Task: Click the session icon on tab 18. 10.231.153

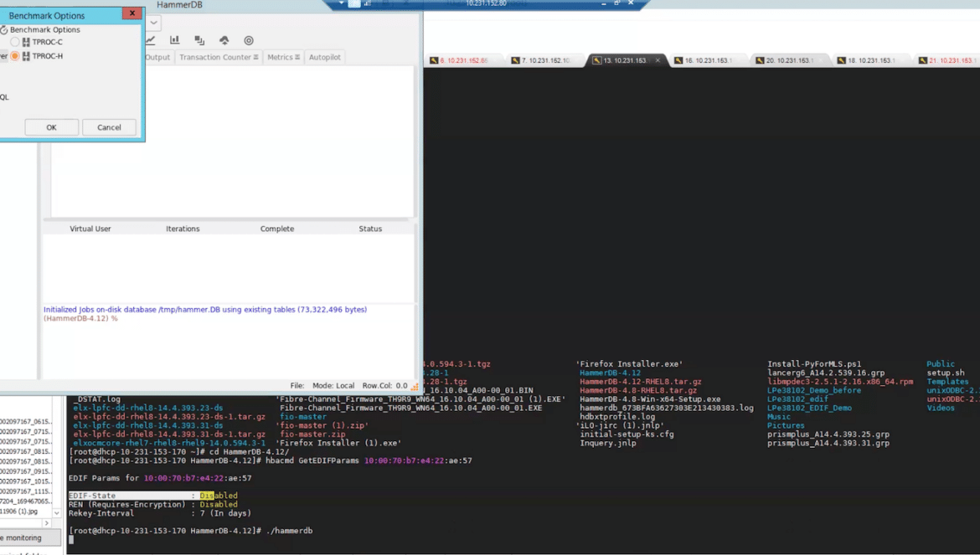Action: coord(841,60)
